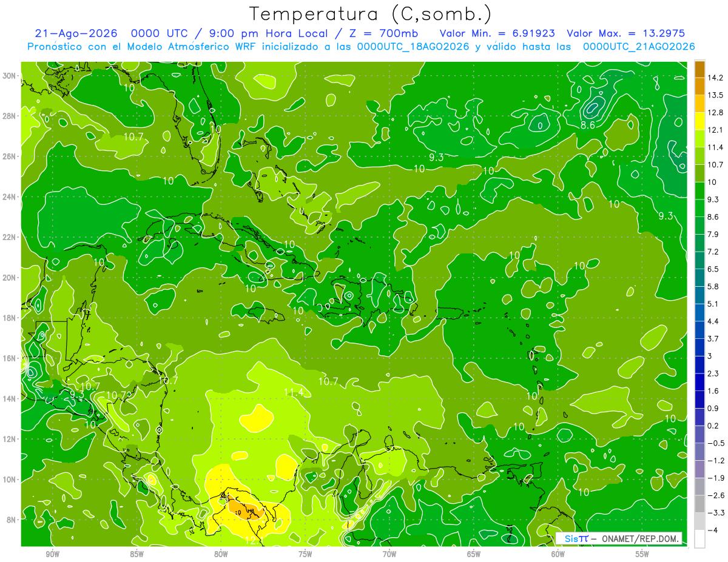The width and height of the screenshot is (728, 562).
Task: Click the "Valor Min. = 6.91923" text
Action: (x=497, y=33)
